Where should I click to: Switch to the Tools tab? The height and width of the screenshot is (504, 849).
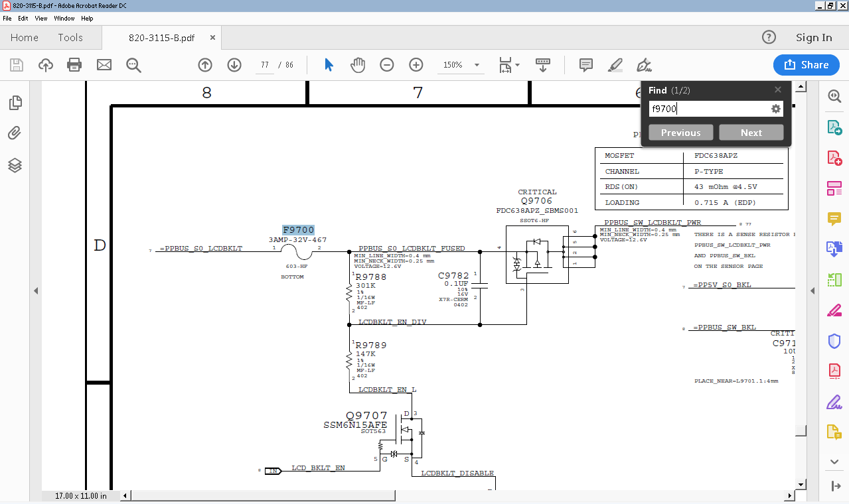point(70,38)
